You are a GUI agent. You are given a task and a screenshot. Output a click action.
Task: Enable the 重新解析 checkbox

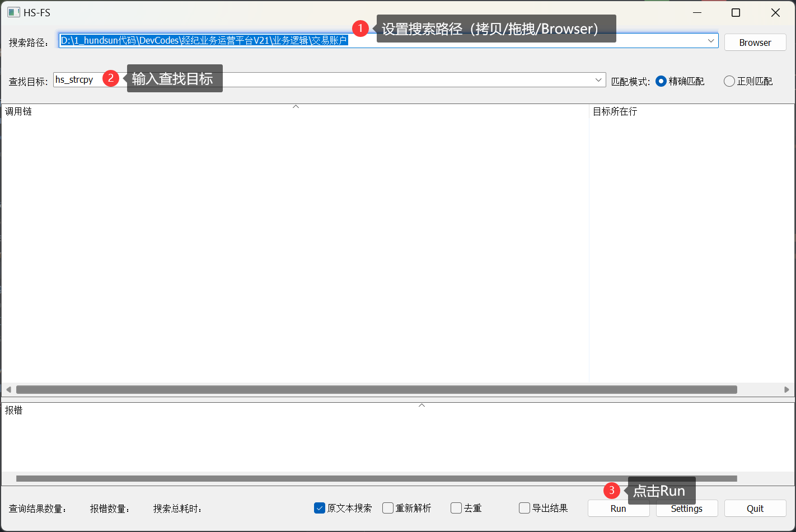pyautogui.click(x=388, y=508)
